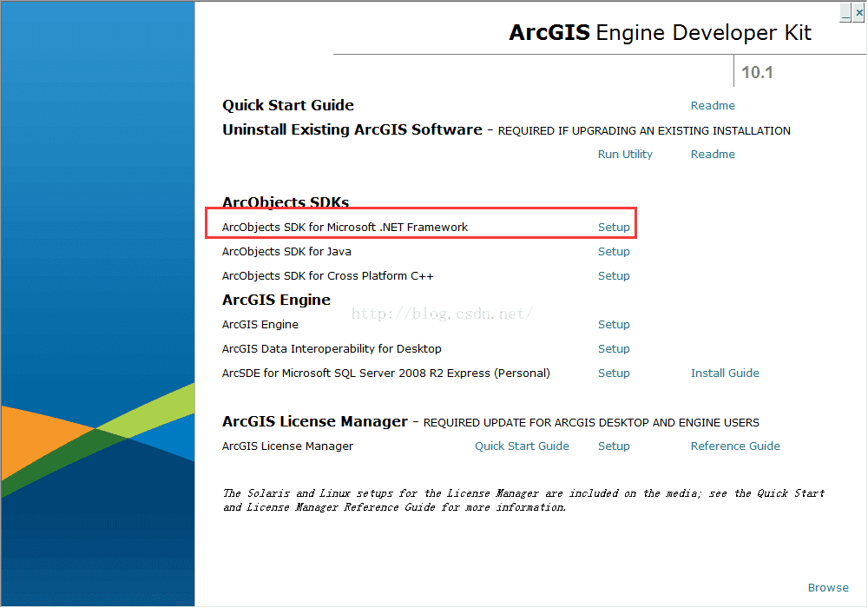Start Setup for ArcGIS Engine

tap(614, 325)
